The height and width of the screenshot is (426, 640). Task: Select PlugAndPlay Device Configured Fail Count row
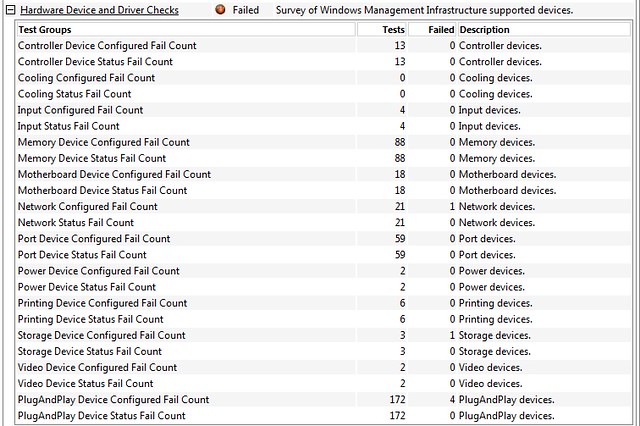pyautogui.click(x=324, y=399)
